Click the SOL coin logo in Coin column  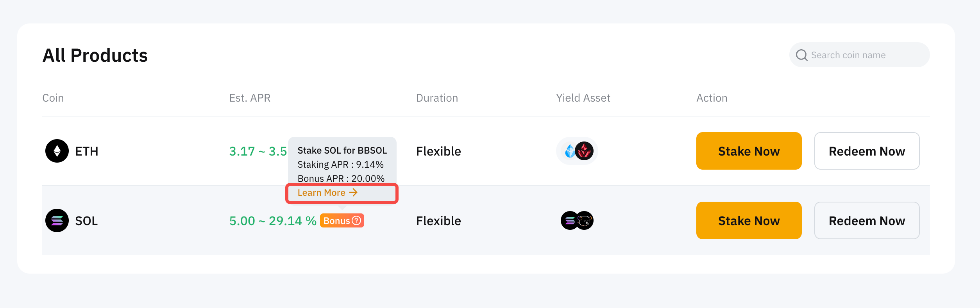57,220
